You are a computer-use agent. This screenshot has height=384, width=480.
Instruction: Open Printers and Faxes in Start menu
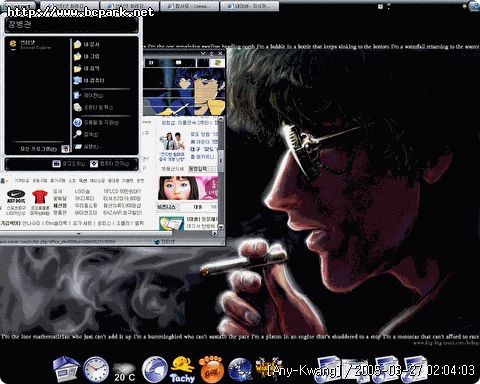[94, 107]
